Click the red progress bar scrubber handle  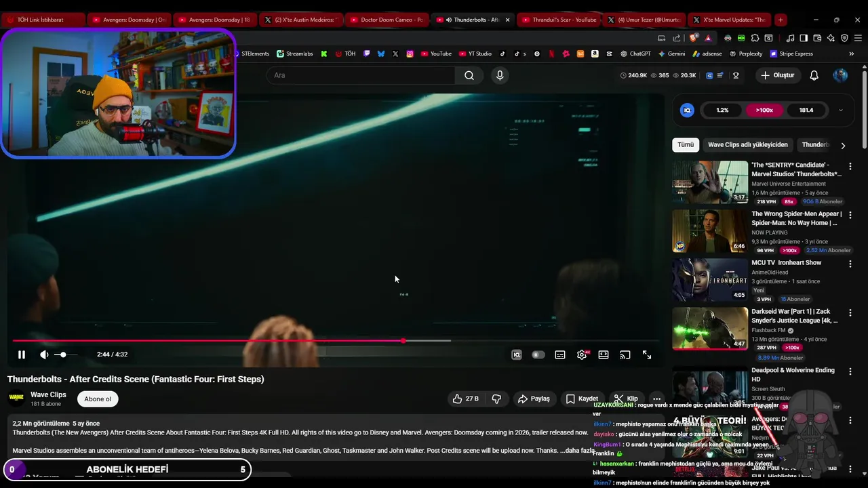[x=403, y=341]
